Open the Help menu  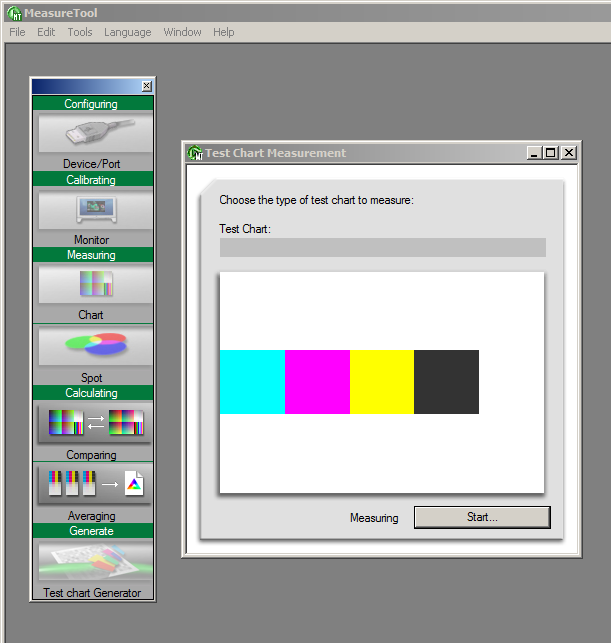(223, 32)
